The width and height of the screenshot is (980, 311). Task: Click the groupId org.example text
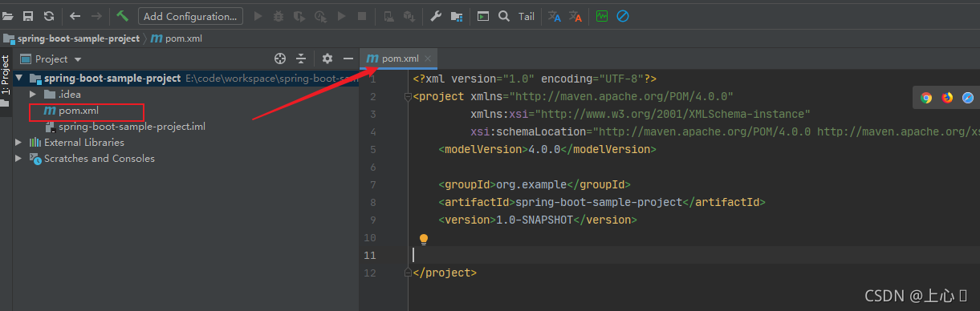coord(535,184)
